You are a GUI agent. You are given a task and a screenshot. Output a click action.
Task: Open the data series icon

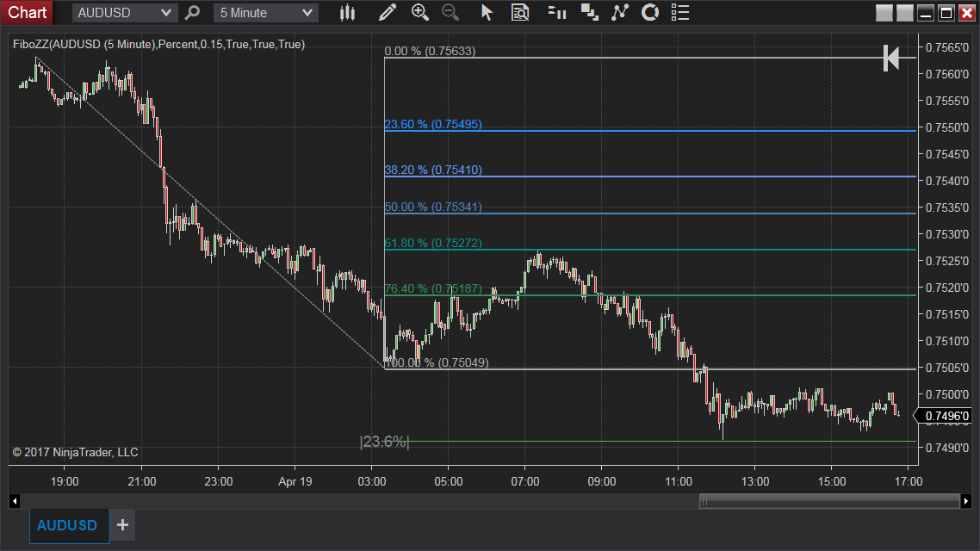click(589, 13)
